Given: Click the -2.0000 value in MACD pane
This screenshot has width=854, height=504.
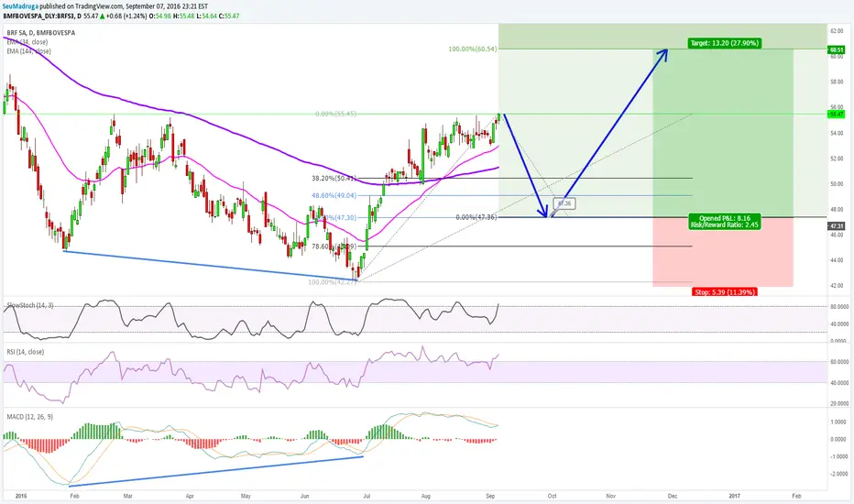Looking at the screenshot, I should pyautogui.click(x=838, y=474).
